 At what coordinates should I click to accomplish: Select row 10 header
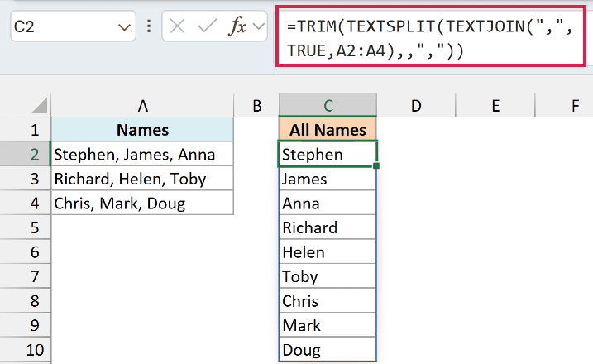click(26, 350)
